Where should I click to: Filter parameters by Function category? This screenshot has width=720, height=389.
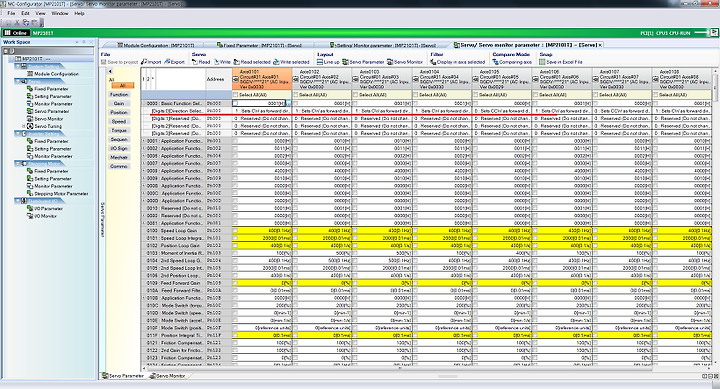click(x=119, y=95)
